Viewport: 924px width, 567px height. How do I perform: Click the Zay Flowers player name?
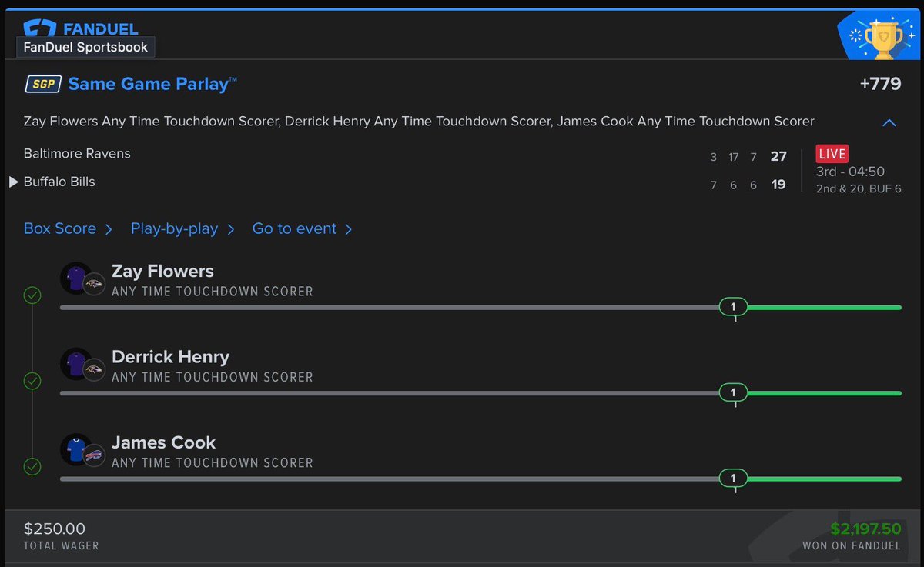tap(162, 271)
